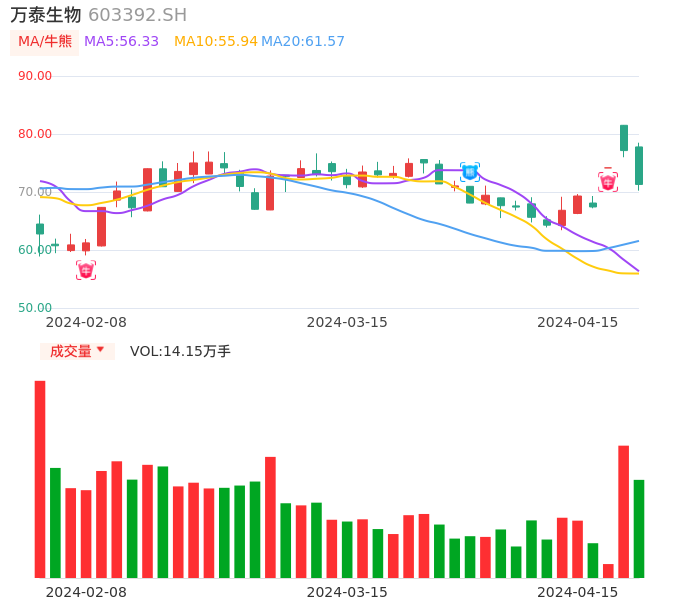Viewport: 686px width, 606px height.
Task: Click the stock code 603392.SH
Action: (137, 15)
